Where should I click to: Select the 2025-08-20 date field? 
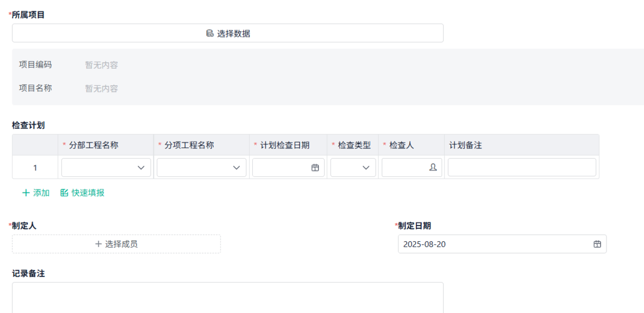point(483,244)
